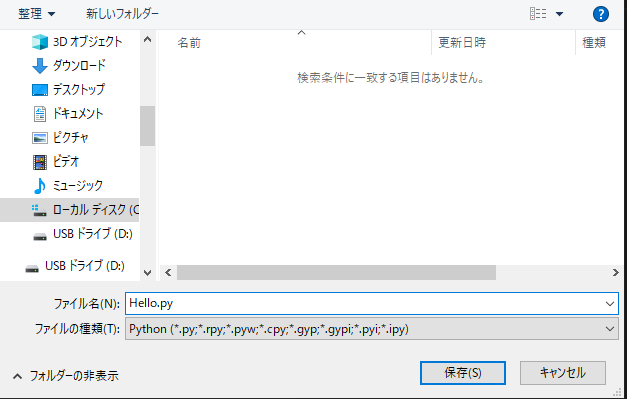Sort by 種類 column header
The image size is (627, 399).
[x=594, y=42]
